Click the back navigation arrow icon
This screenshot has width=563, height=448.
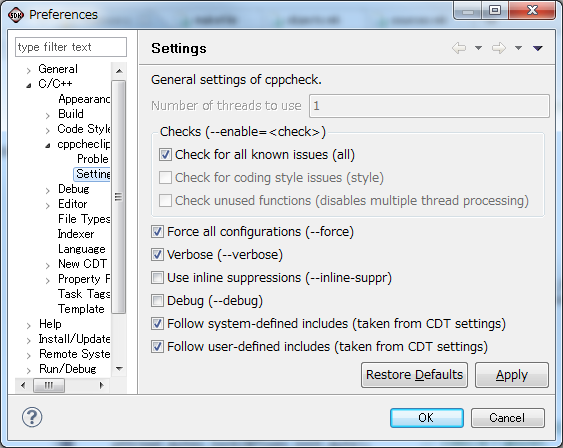coord(459,48)
